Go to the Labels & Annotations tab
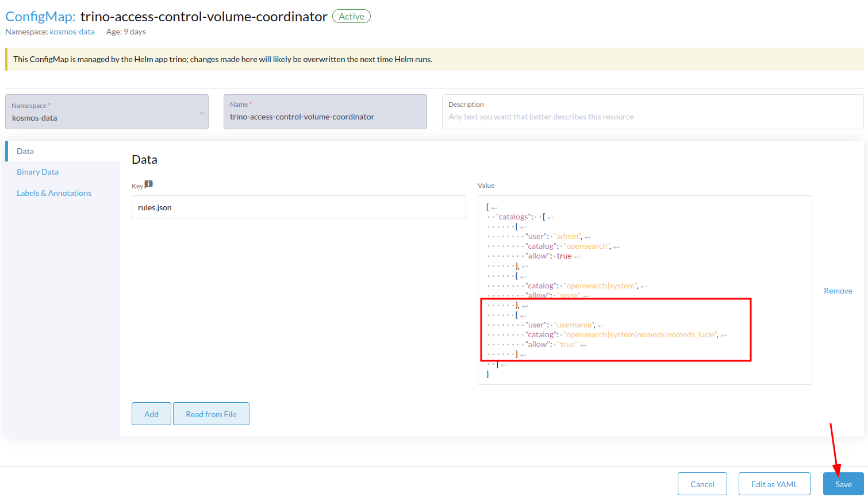Screen dimensions: 868x501 [54, 193]
